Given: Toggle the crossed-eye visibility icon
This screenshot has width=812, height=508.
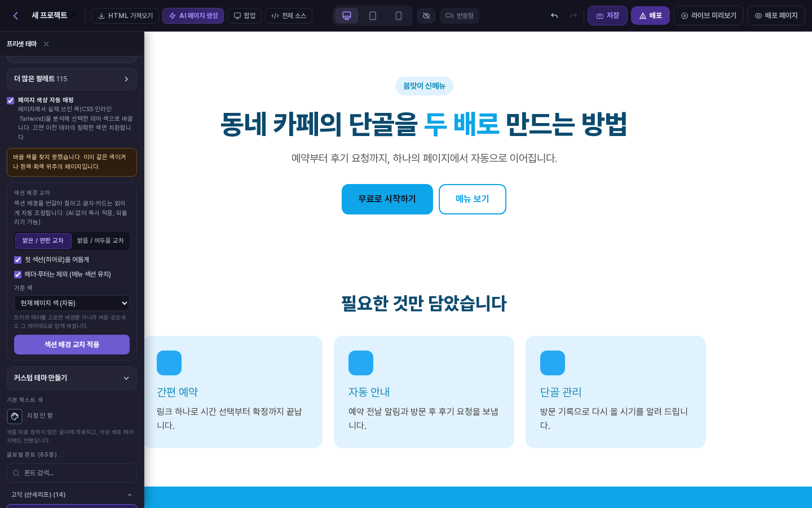Looking at the screenshot, I should [426, 16].
